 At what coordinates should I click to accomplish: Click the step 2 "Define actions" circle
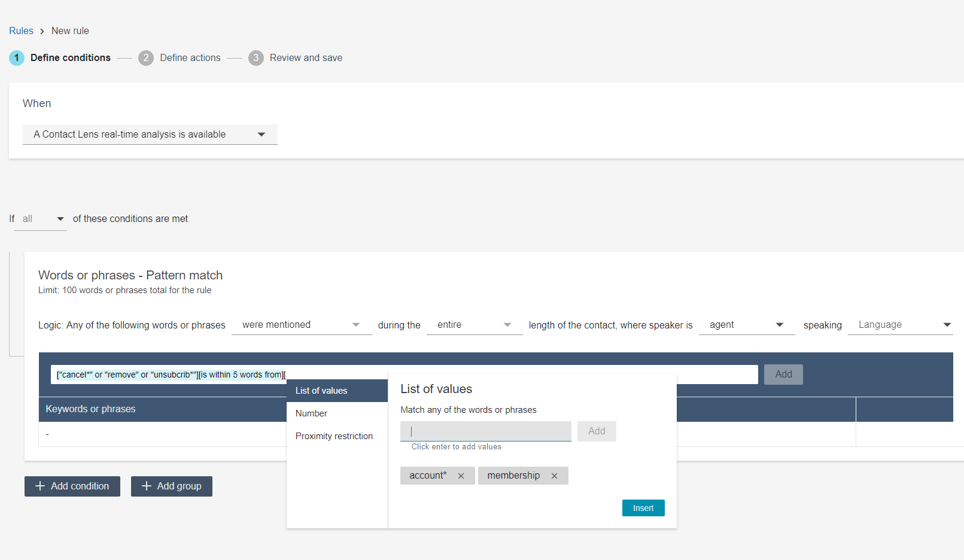[146, 57]
